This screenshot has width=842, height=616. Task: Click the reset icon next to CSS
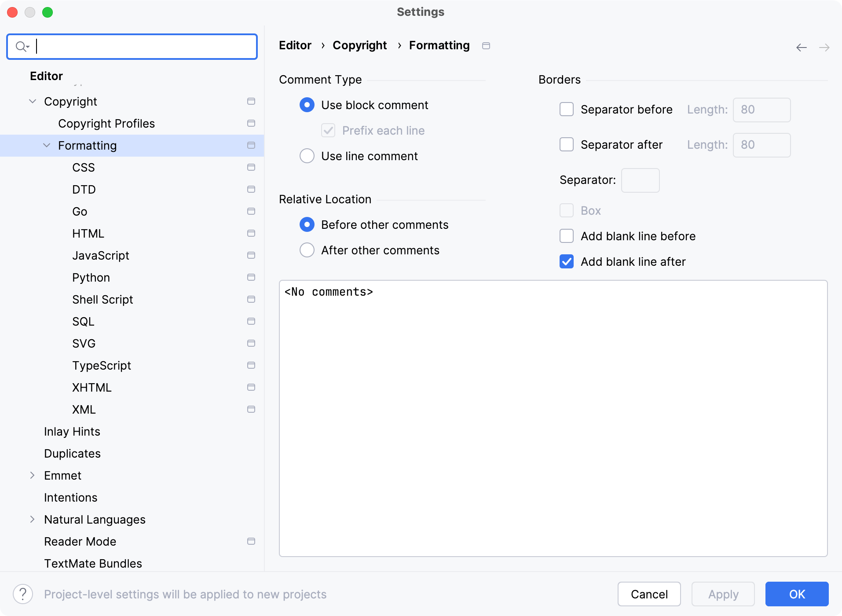(x=251, y=167)
